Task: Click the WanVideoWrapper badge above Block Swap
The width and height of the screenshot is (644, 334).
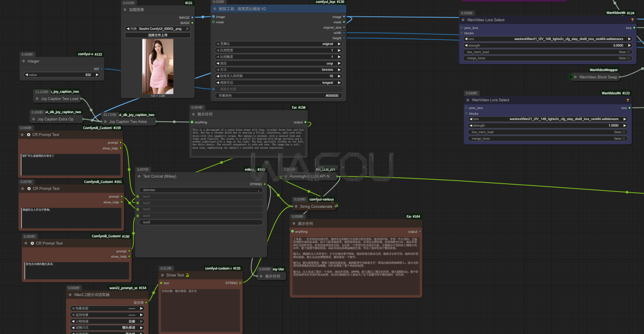Action: (x=604, y=70)
